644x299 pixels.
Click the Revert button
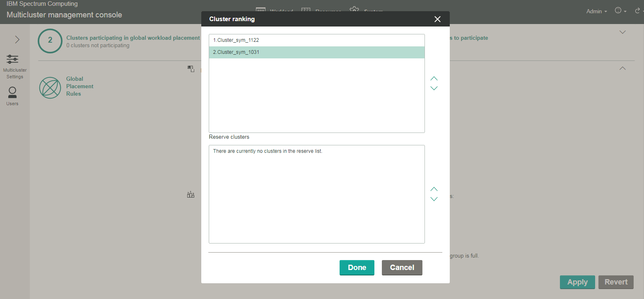pyautogui.click(x=616, y=282)
